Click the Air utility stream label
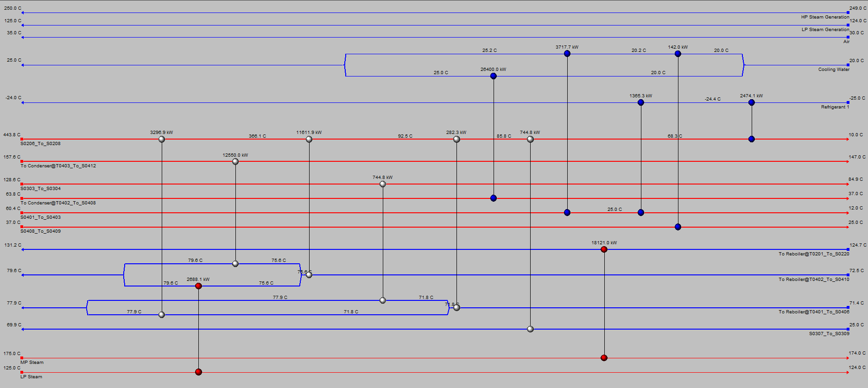The image size is (868, 388). [846, 42]
